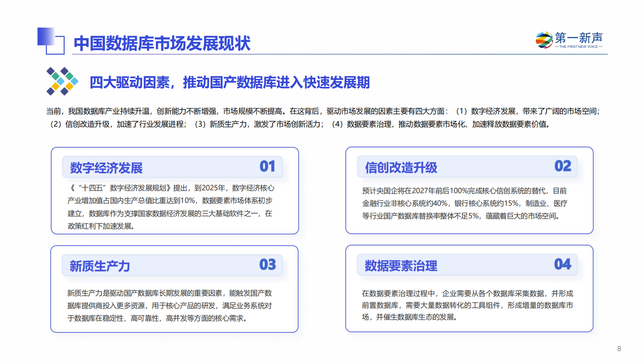Click the line 政策红利下加速发展。
Screen dimensions: 644x362
tap(101, 226)
